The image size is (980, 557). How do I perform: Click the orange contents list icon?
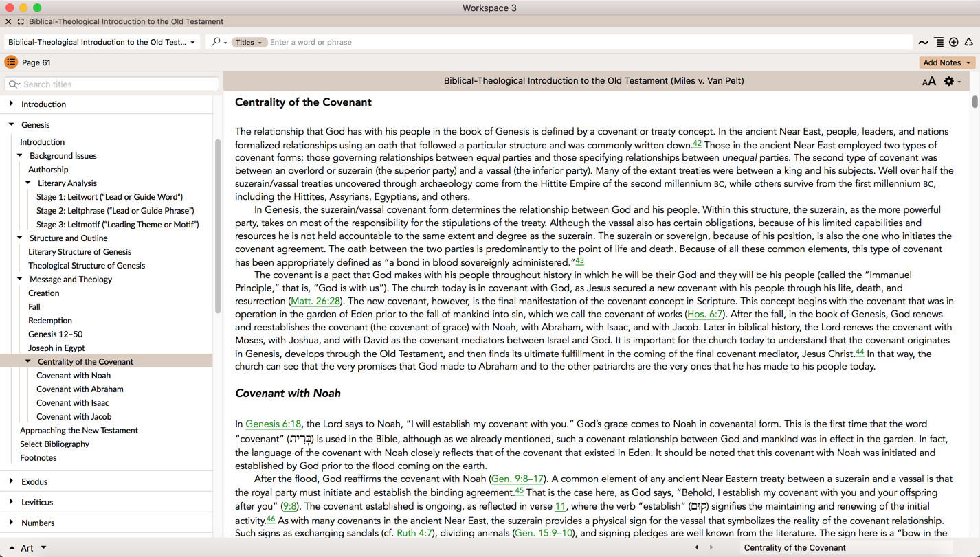11,62
